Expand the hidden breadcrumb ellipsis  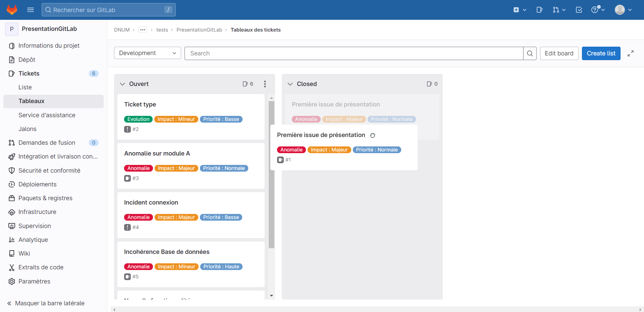coord(143,30)
